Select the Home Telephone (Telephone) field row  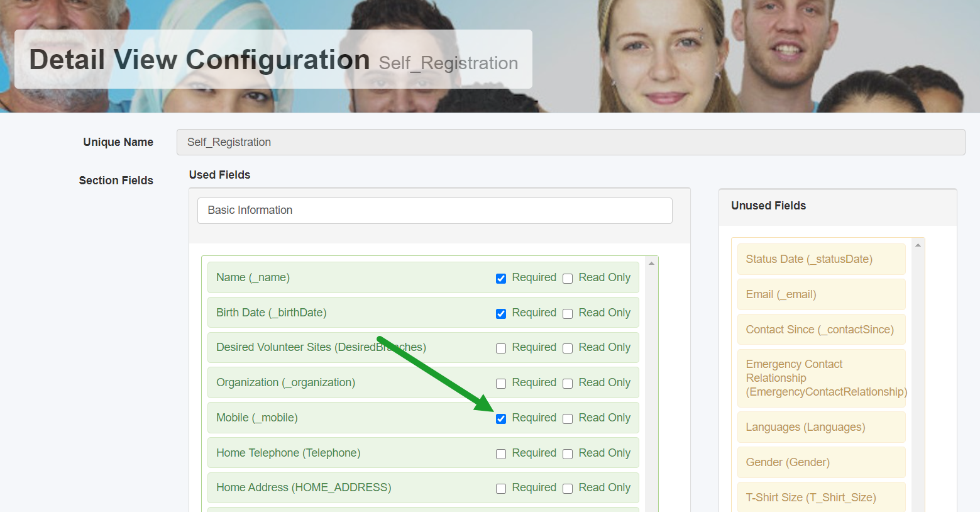coord(423,453)
